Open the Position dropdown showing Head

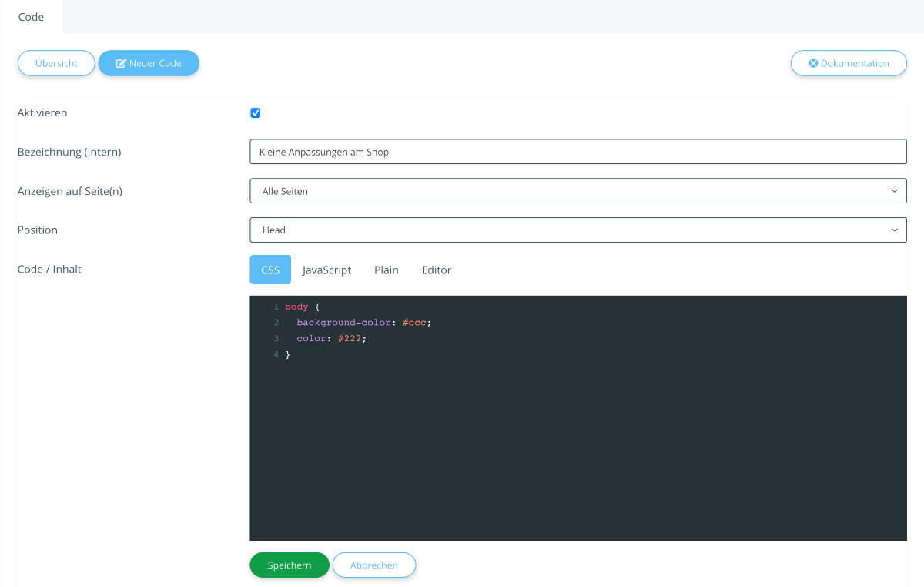(x=578, y=230)
